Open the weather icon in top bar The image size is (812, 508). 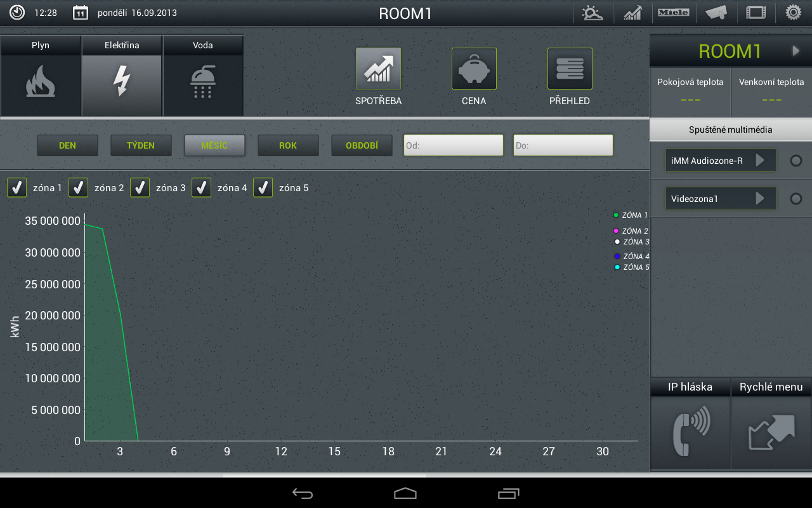click(593, 13)
